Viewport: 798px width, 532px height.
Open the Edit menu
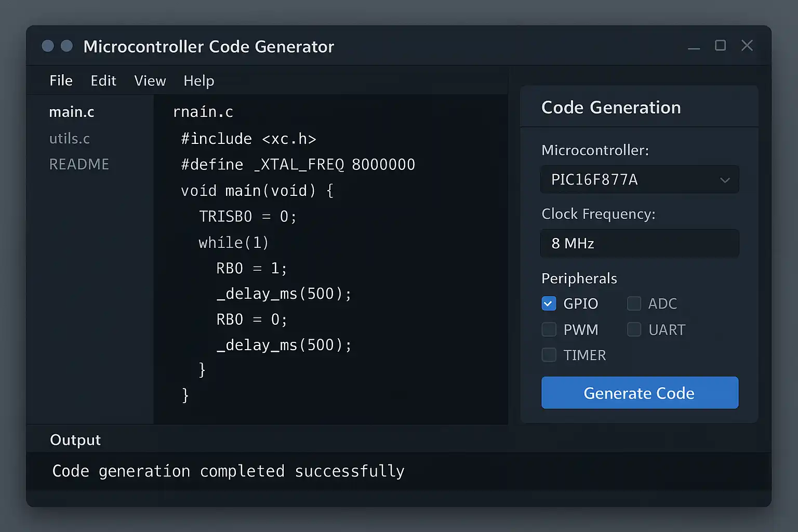(103, 81)
